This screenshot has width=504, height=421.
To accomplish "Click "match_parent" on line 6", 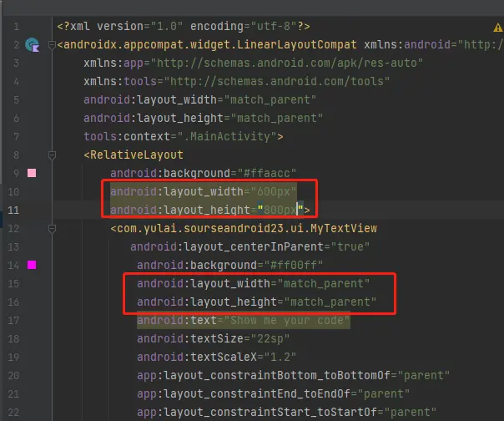I will [277, 119].
